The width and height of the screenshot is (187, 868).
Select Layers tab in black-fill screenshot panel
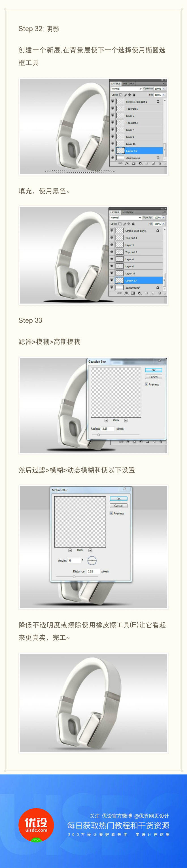115,213
